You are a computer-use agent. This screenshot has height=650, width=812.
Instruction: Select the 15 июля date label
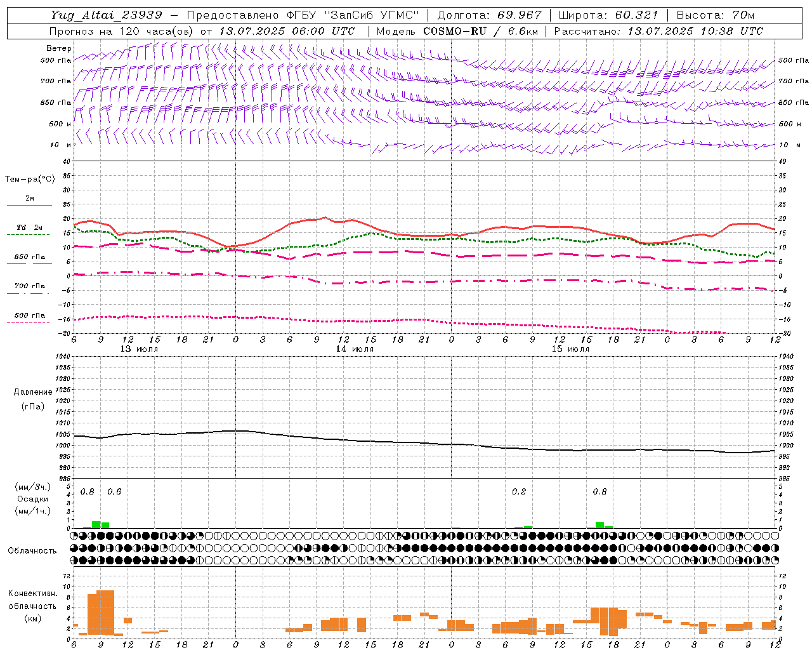pos(570,349)
